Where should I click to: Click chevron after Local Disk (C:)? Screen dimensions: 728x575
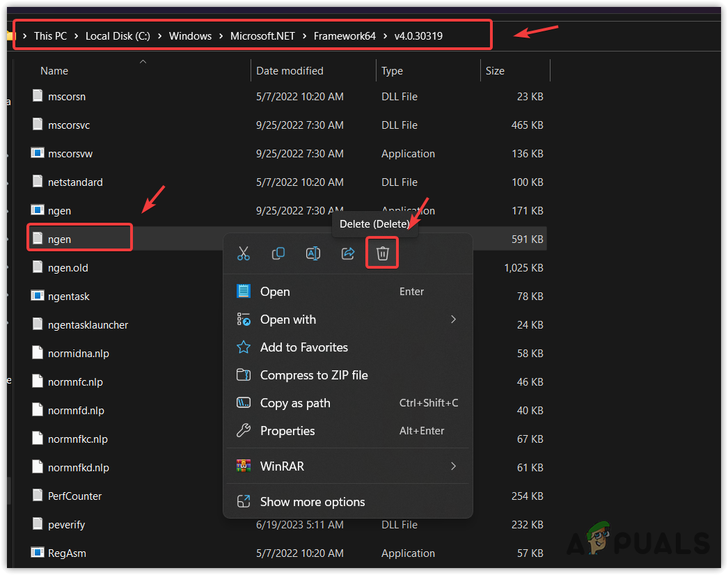159,36
